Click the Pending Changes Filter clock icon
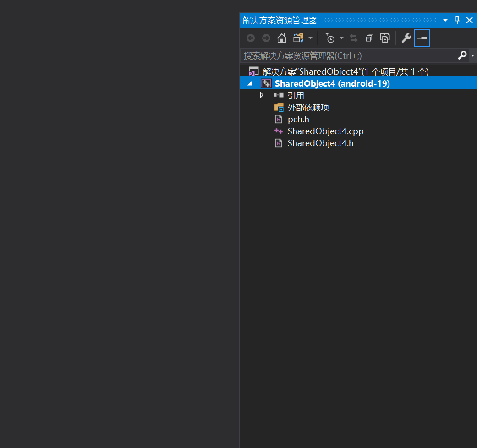 click(331, 38)
